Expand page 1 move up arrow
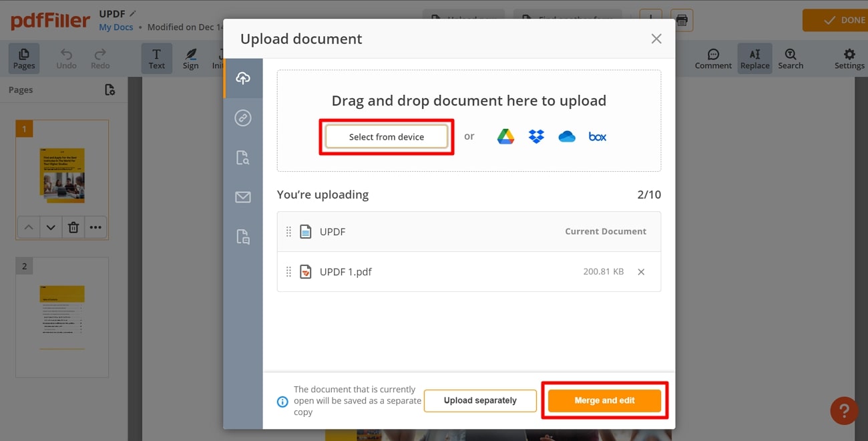 pyautogui.click(x=28, y=227)
